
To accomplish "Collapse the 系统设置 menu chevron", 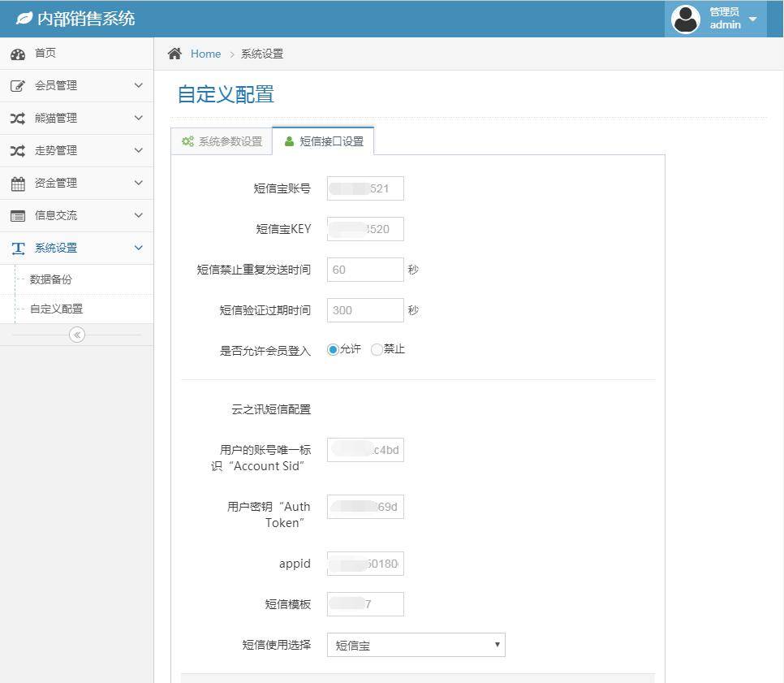I will 138,248.
